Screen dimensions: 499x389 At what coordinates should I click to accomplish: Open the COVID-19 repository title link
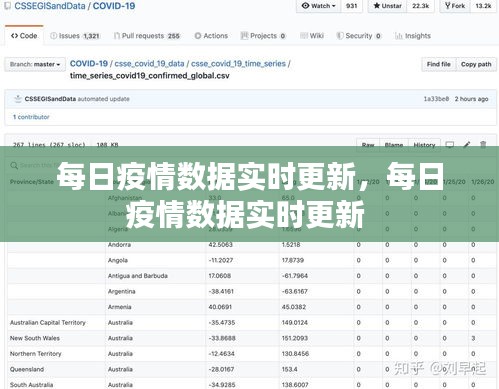click(x=114, y=6)
